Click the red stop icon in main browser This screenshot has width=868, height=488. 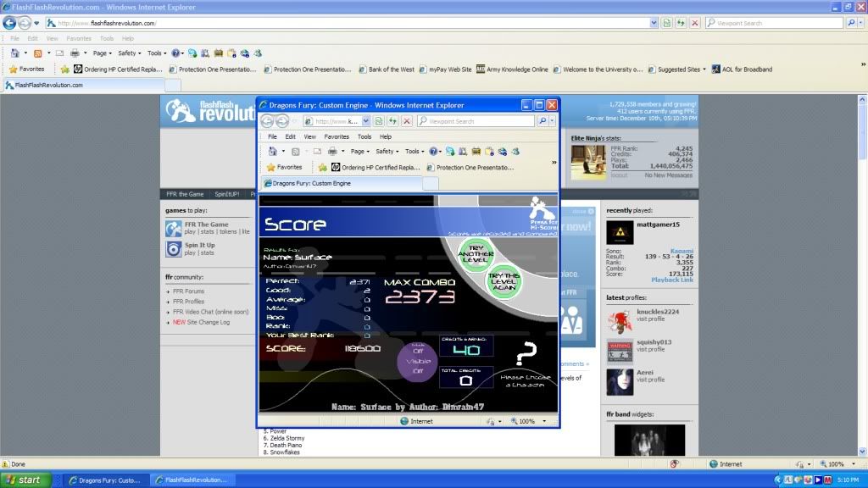coord(695,23)
